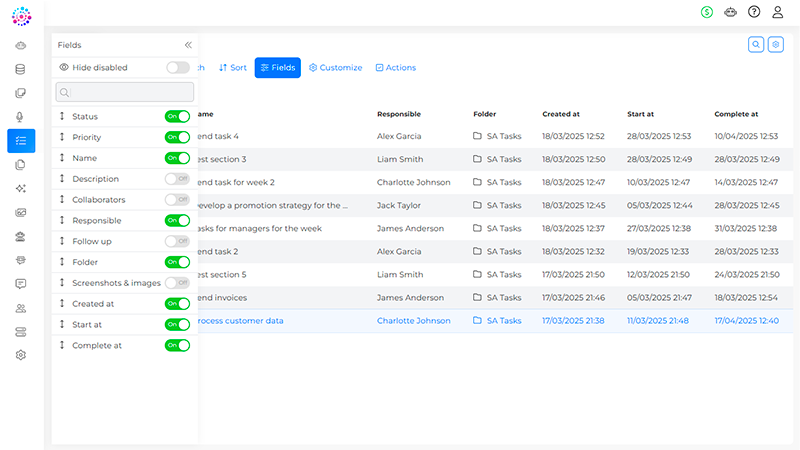Open the Actions menu
Screen dimensions: 800x450
pyautogui.click(x=396, y=67)
